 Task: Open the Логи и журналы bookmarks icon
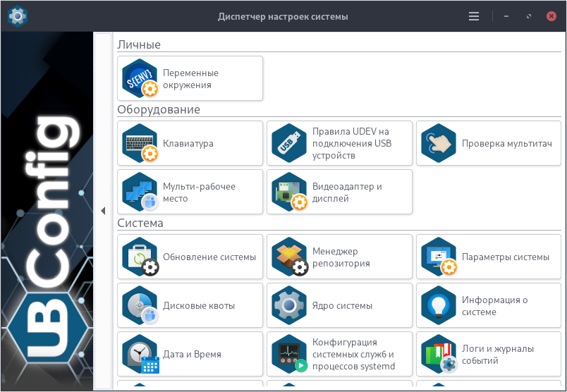point(439,354)
